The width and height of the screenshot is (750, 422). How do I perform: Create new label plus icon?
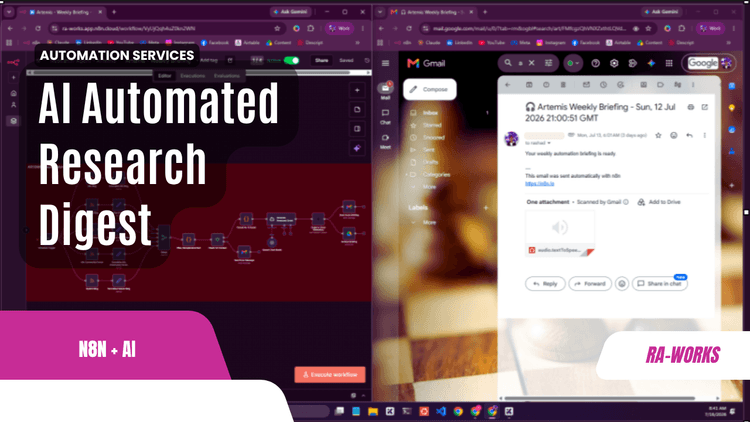pyautogui.click(x=486, y=208)
